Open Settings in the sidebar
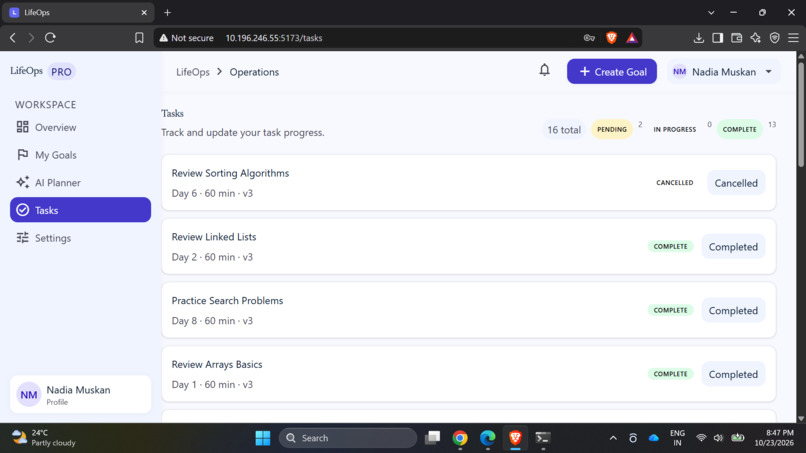Image resolution: width=806 pixels, height=453 pixels. [x=80, y=238]
